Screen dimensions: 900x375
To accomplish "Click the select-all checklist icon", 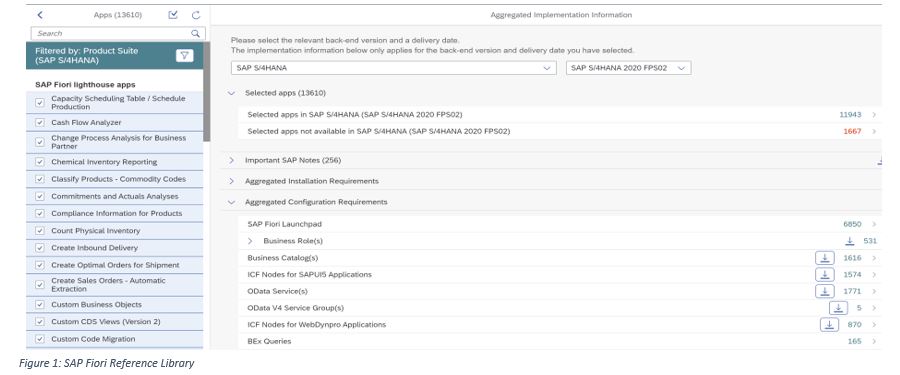I will pos(173,15).
